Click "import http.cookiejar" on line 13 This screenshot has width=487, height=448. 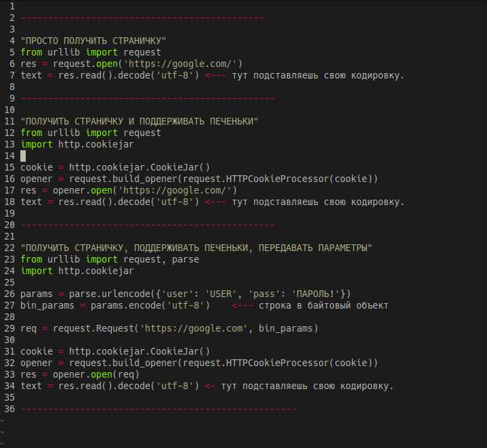pos(77,144)
